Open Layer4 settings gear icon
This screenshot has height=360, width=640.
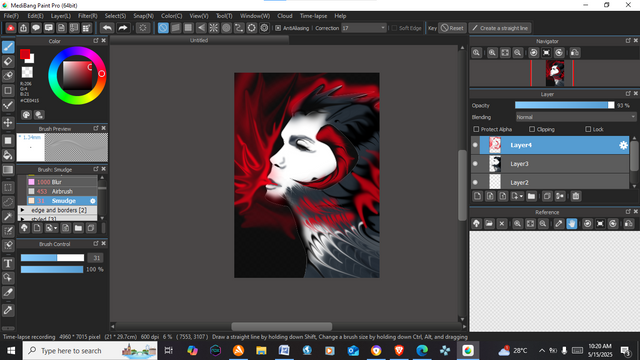click(623, 145)
